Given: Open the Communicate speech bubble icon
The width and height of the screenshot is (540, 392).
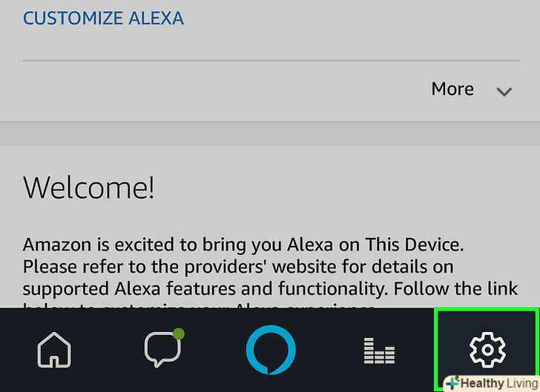Looking at the screenshot, I should pos(162,350).
